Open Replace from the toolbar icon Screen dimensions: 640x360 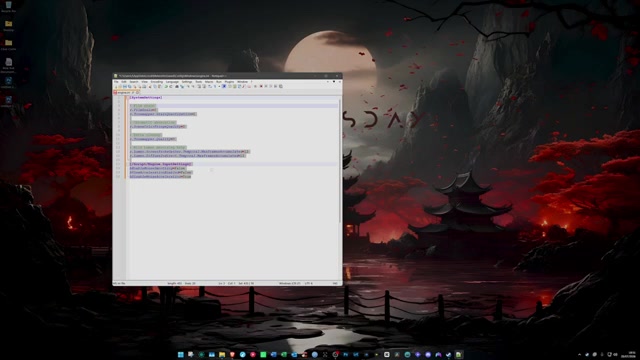point(182,87)
